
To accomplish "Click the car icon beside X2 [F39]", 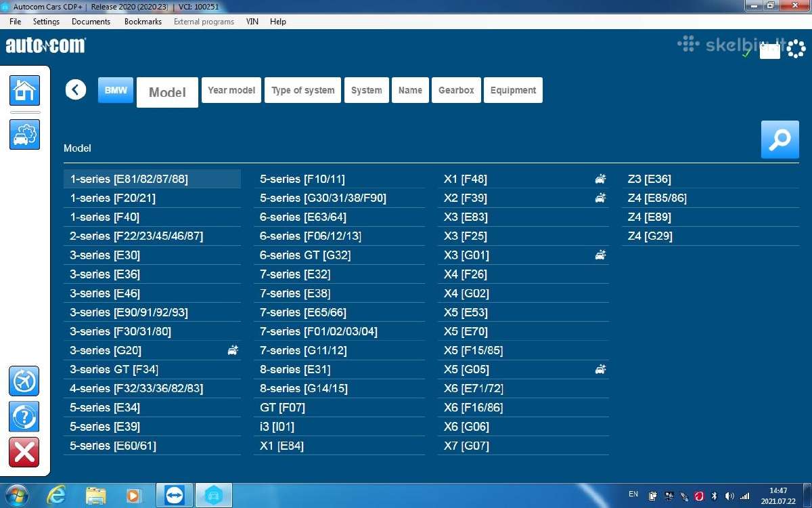I will click(x=600, y=198).
